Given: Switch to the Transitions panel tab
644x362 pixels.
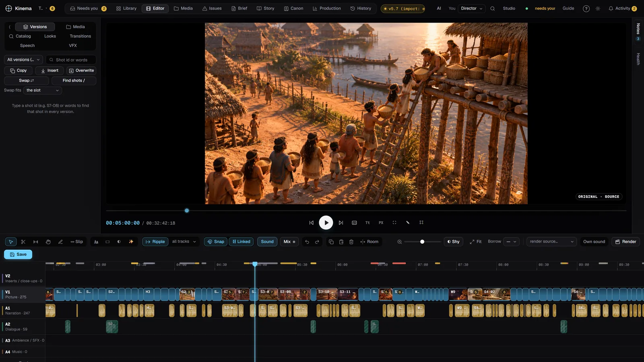Looking at the screenshot, I should (x=80, y=36).
